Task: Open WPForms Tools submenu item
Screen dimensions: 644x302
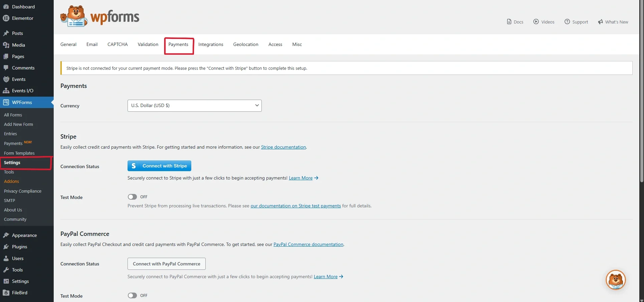Action: tap(9, 172)
